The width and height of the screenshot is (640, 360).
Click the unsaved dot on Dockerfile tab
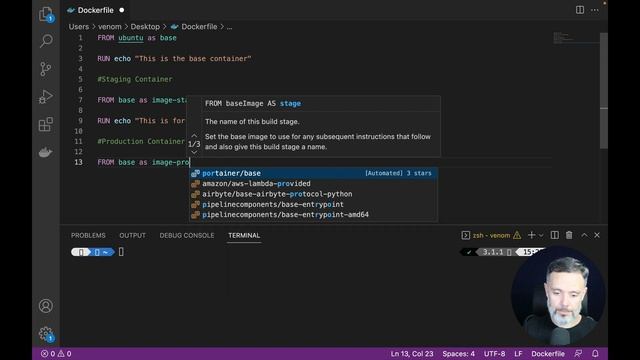[x=122, y=10]
